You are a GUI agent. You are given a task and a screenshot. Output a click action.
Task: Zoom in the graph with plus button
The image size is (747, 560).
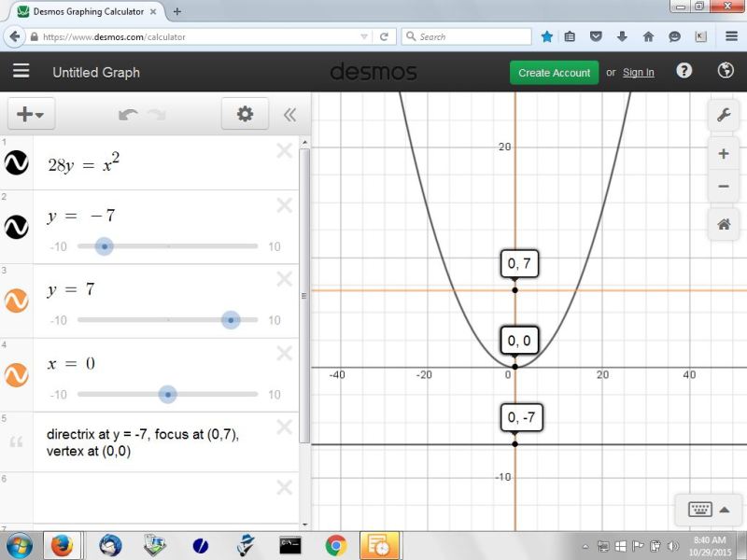[723, 154]
